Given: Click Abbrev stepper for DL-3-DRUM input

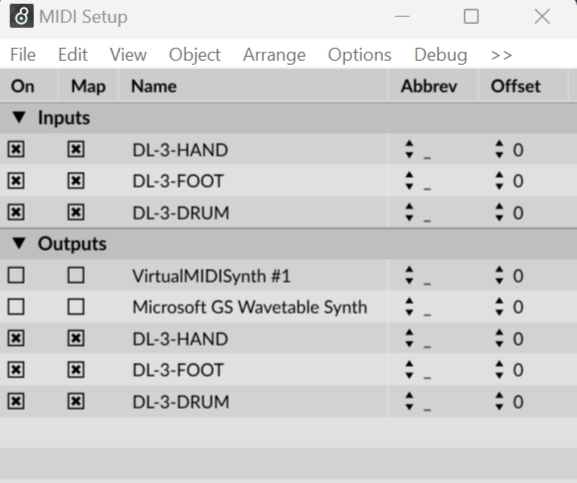Looking at the screenshot, I should [x=409, y=213].
